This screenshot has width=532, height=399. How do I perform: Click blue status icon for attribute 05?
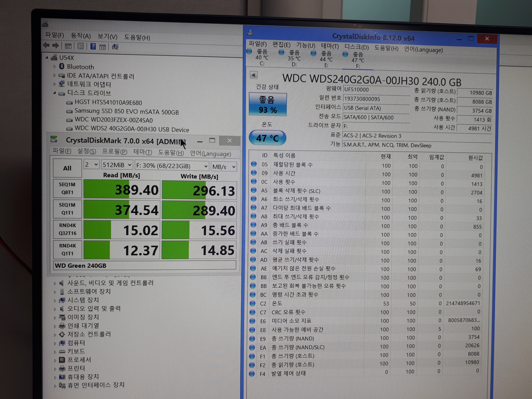coord(254,164)
